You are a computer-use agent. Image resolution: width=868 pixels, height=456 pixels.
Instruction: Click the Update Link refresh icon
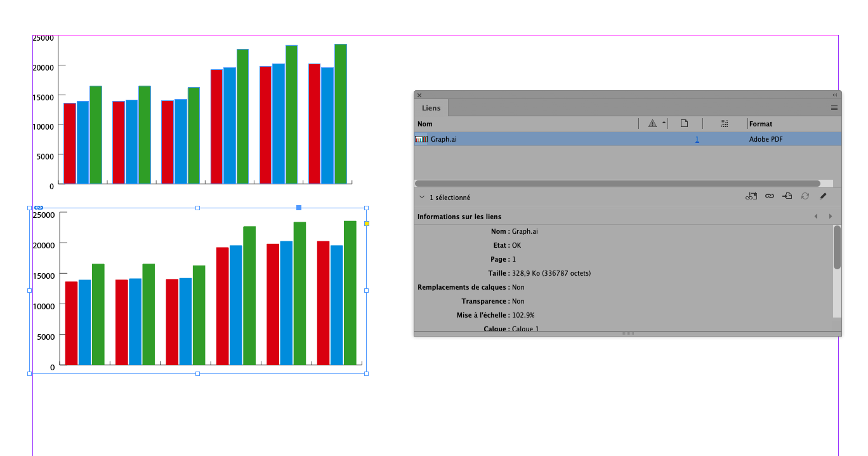(805, 197)
